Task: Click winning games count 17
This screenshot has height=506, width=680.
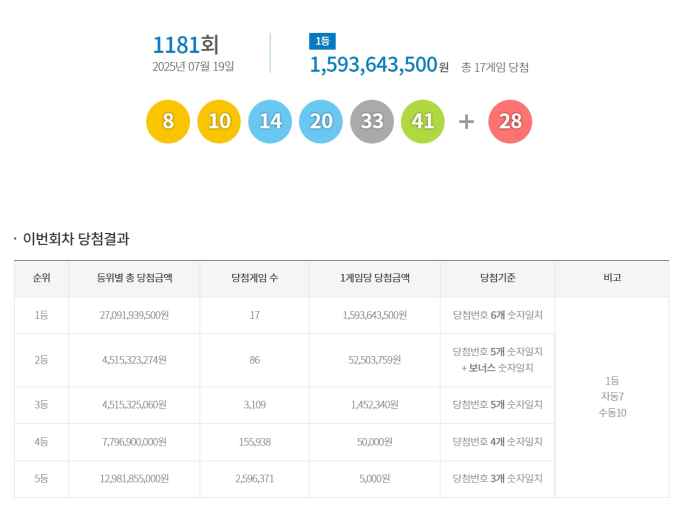Action: click(x=255, y=315)
